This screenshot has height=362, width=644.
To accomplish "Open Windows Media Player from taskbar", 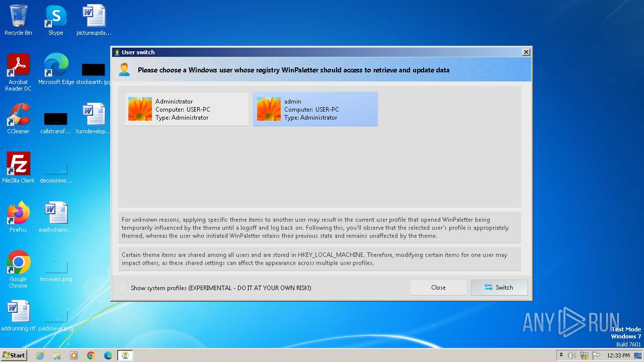I will click(x=74, y=355).
